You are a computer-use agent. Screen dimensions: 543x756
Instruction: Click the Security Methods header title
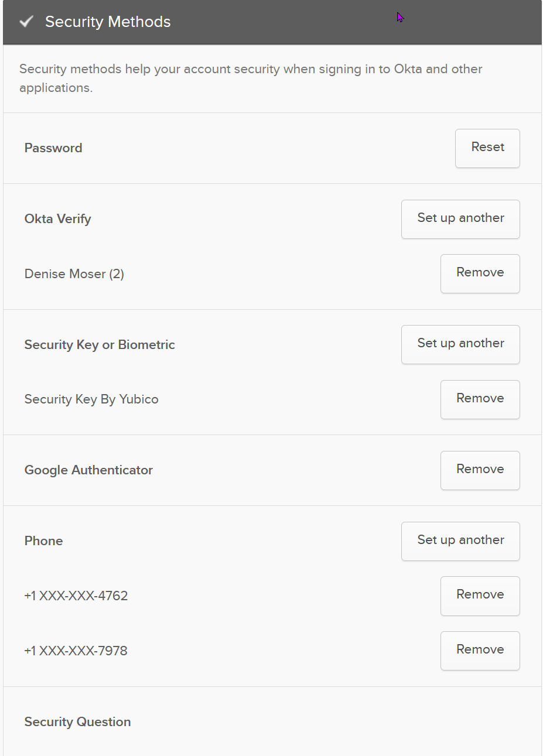[108, 22]
